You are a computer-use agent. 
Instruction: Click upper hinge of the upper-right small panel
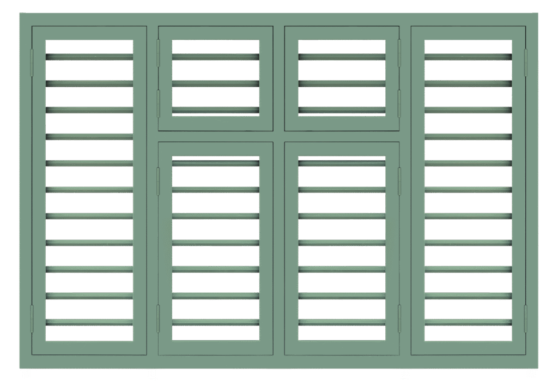(399, 53)
